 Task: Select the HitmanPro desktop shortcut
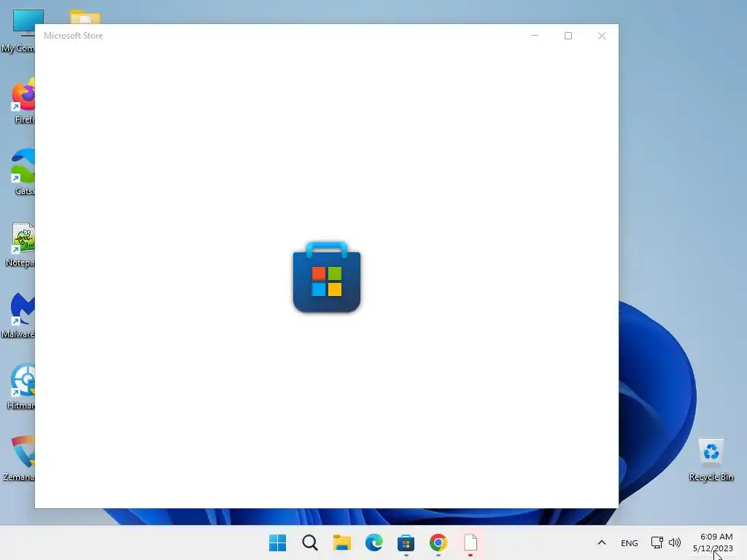pos(21,386)
